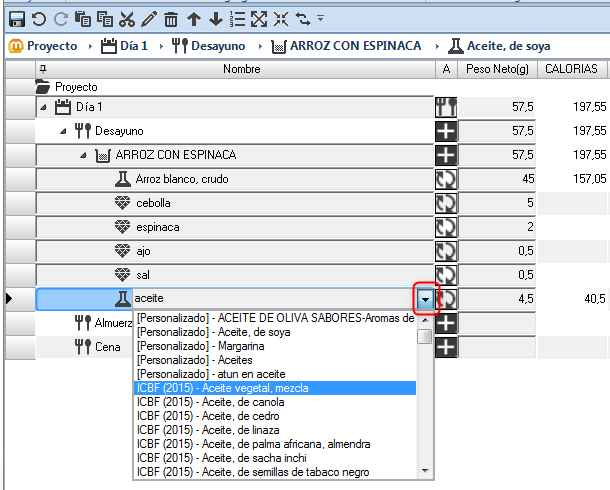610x490 pixels.
Task: Click the CALORIAS column header
Action: point(571,69)
